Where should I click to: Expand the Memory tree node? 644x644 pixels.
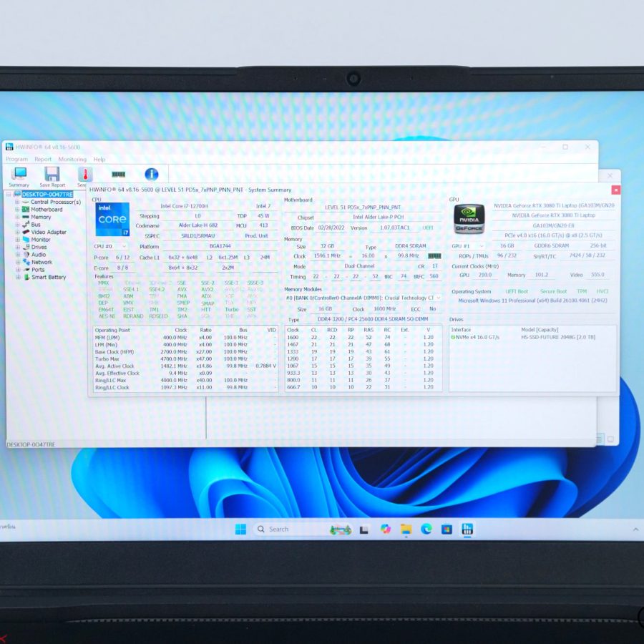click(x=17, y=217)
